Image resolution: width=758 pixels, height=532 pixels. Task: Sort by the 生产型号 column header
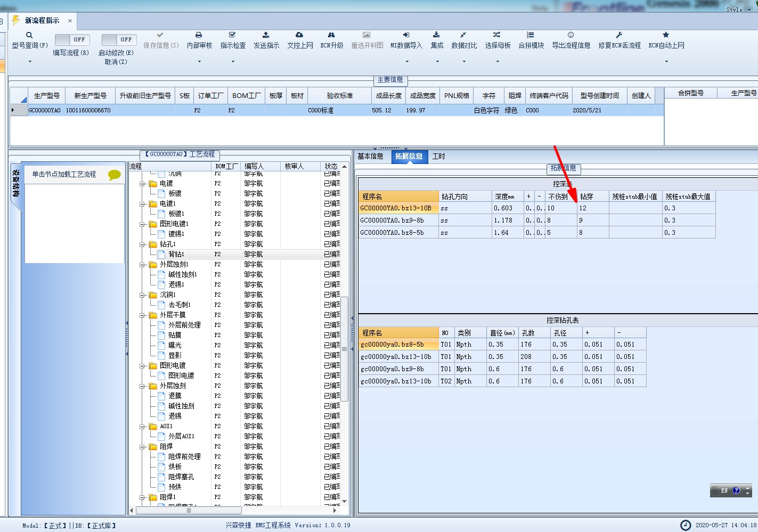click(x=46, y=96)
